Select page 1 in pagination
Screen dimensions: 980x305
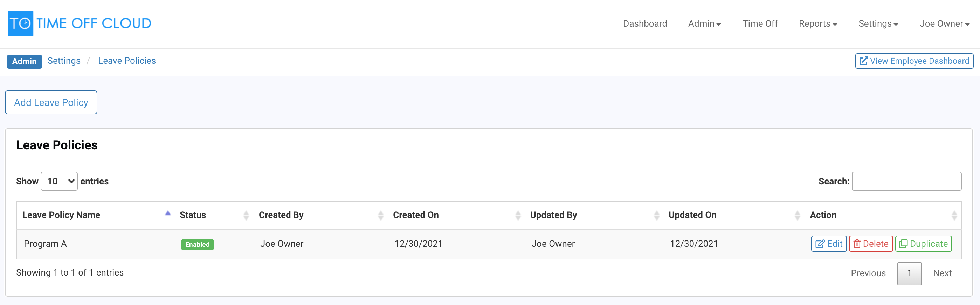pyautogui.click(x=909, y=273)
